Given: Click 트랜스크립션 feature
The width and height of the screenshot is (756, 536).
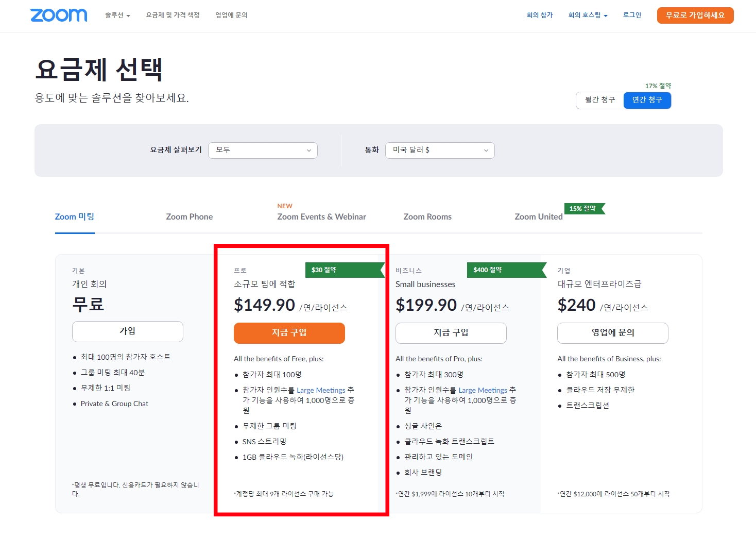Looking at the screenshot, I should tap(588, 406).
